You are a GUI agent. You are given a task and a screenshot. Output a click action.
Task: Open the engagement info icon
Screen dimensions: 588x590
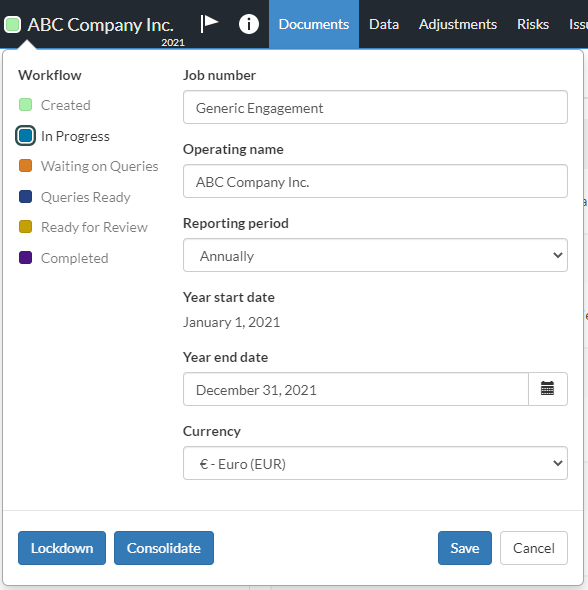249,24
